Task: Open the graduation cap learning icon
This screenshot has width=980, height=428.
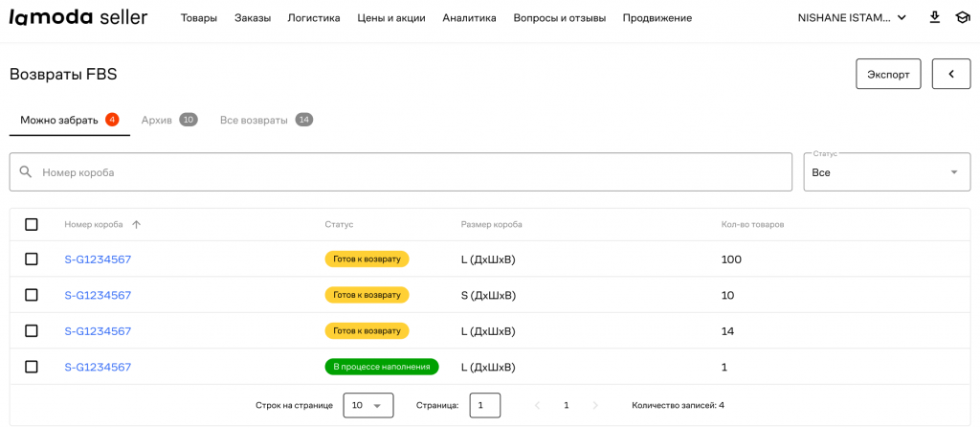Action: pyautogui.click(x=962, y=17)
